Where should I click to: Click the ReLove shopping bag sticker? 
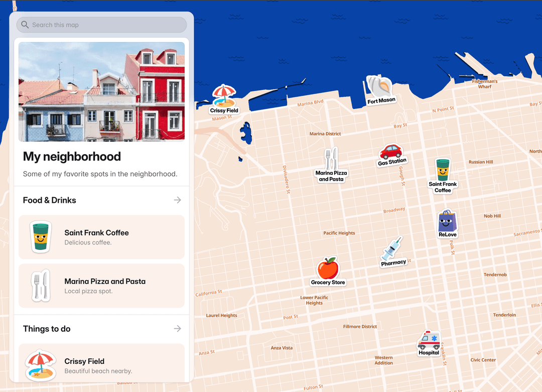tap(447, 221)
